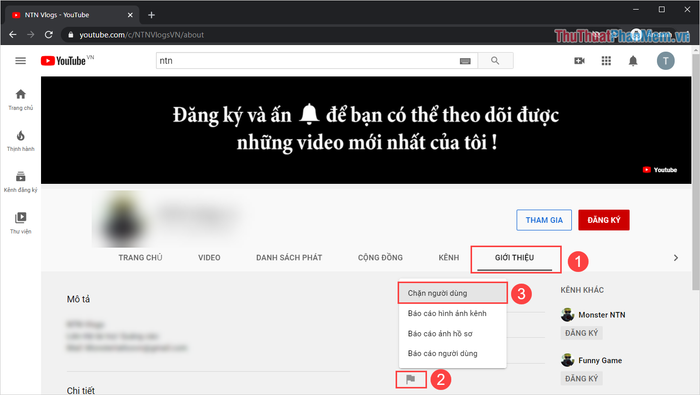Viewport: 700px width, 395px height.
Task: Close the NTN Vlogs tab
Action: pos(130,15)
